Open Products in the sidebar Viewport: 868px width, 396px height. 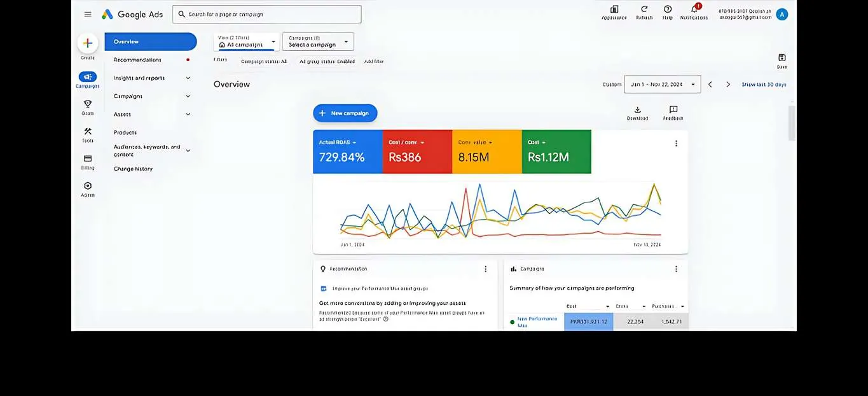point(125,132)
